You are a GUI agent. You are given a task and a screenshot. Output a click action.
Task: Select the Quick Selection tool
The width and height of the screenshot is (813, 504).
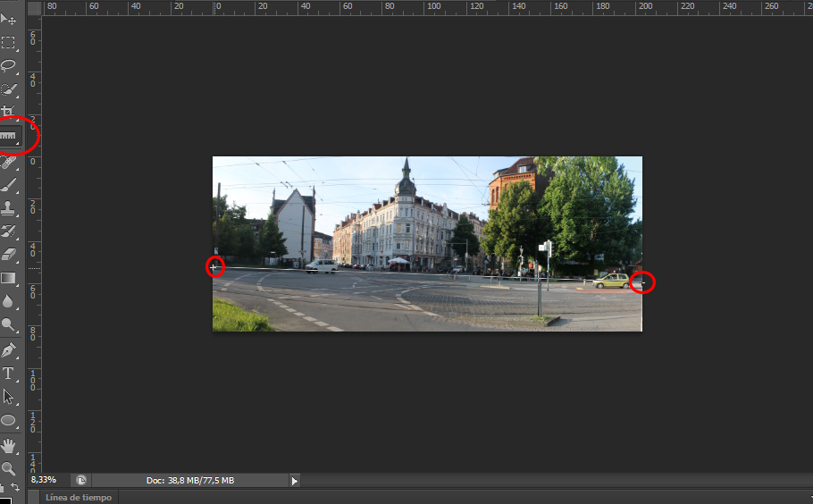9,88
